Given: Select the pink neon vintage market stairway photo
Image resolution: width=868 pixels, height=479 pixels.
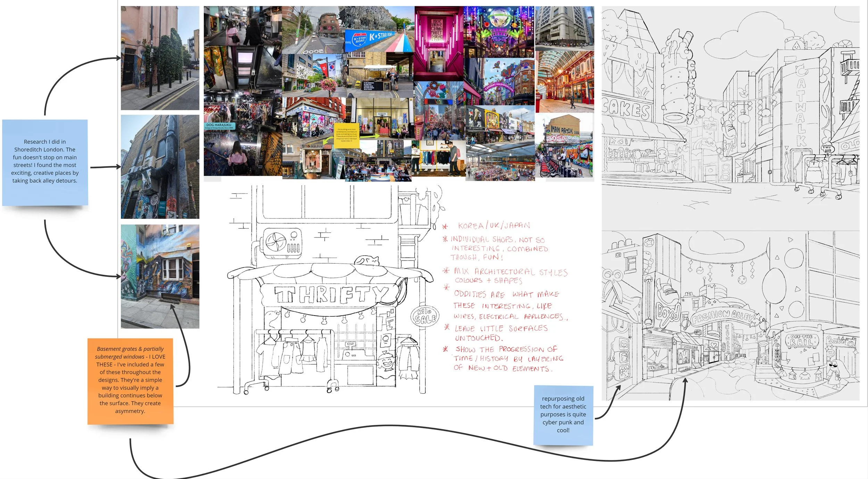Looking at the screenshot, I should tap(438, 43).
